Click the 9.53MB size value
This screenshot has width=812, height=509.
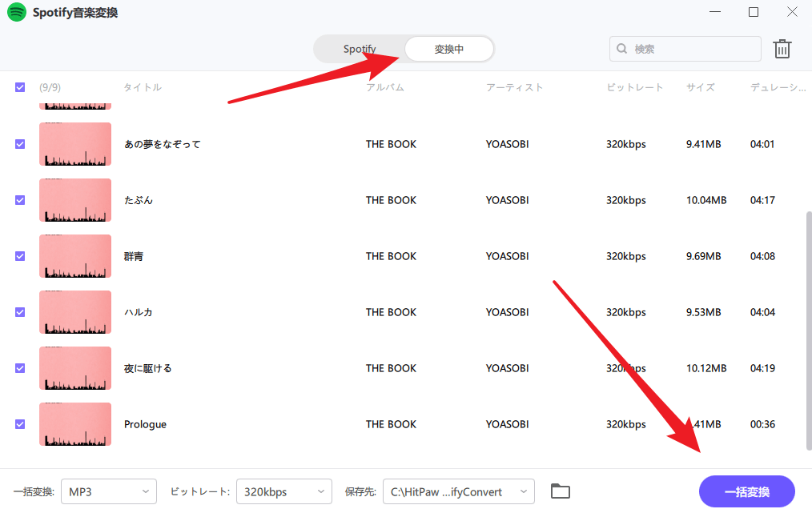point(704,311)
